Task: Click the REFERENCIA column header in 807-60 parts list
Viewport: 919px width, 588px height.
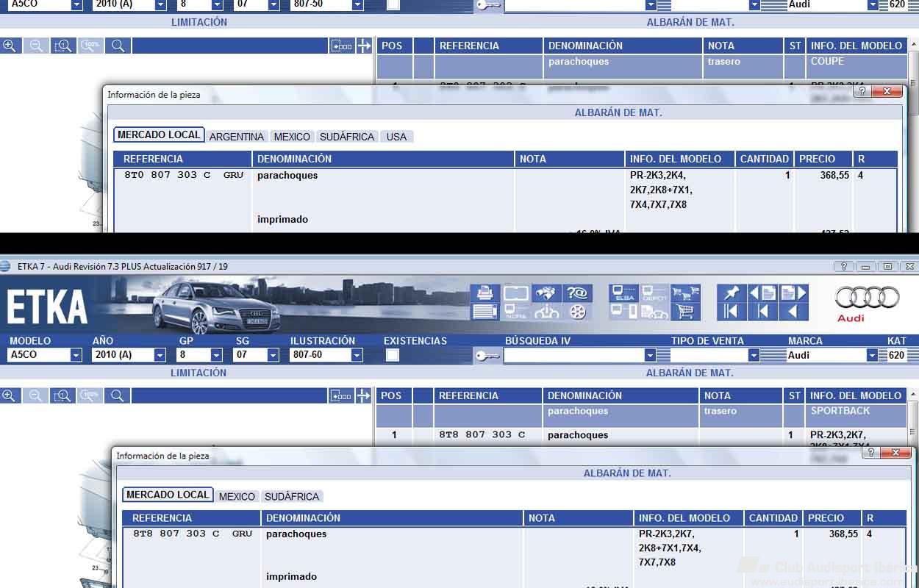Action: pos(488,395)
